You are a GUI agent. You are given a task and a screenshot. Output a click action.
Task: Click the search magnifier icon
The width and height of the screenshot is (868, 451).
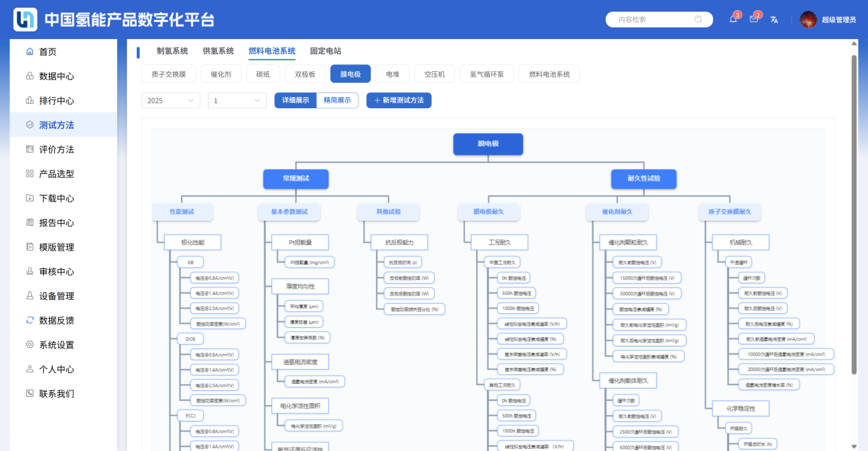pos(698,19)
